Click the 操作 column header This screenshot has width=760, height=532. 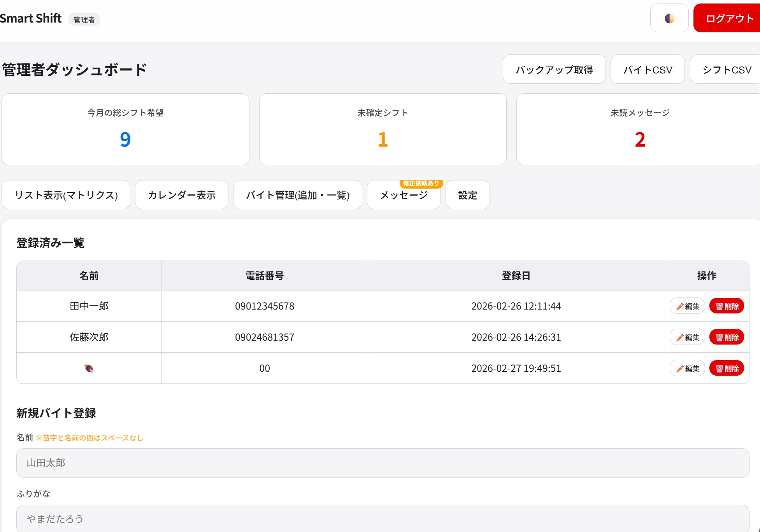(x=707, y=276)
